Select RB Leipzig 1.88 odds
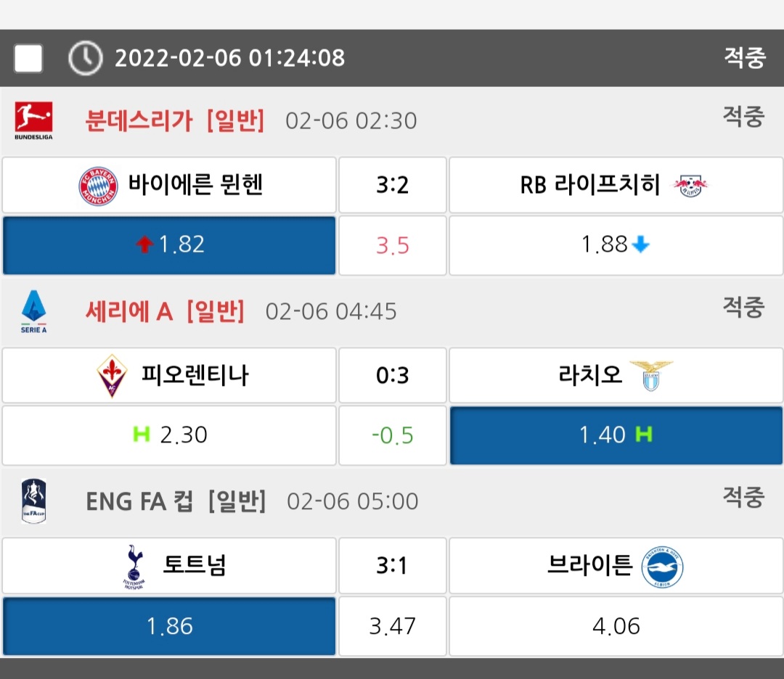This screenshot has width=784, height=679. coord(616,245)
